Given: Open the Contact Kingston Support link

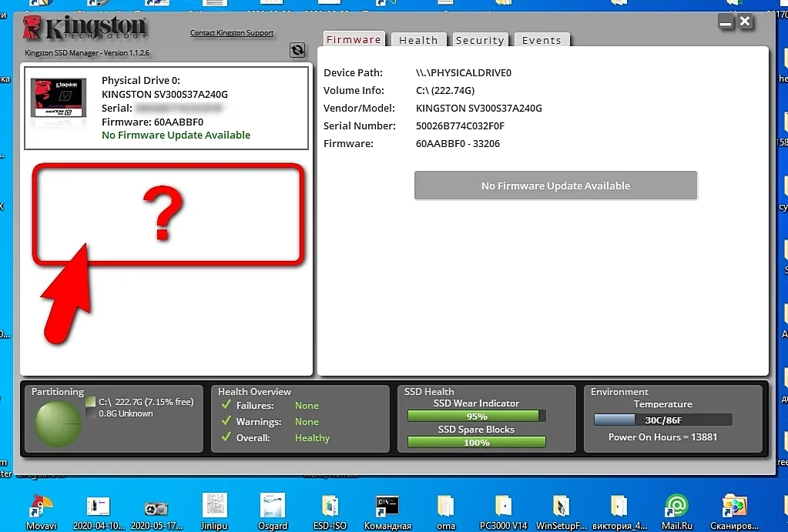Looking at the screenshot, I should point(232,33).
